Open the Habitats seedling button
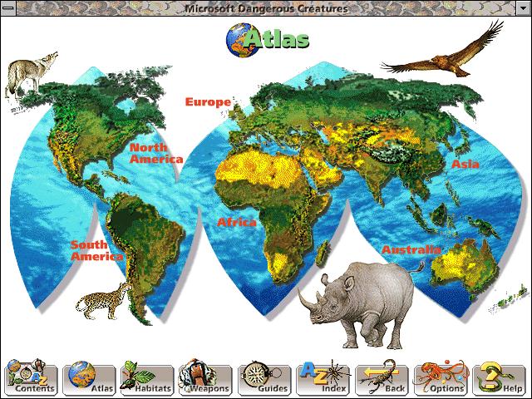The image size is (532, 399). pyautogui.click(x=147, y=378)
